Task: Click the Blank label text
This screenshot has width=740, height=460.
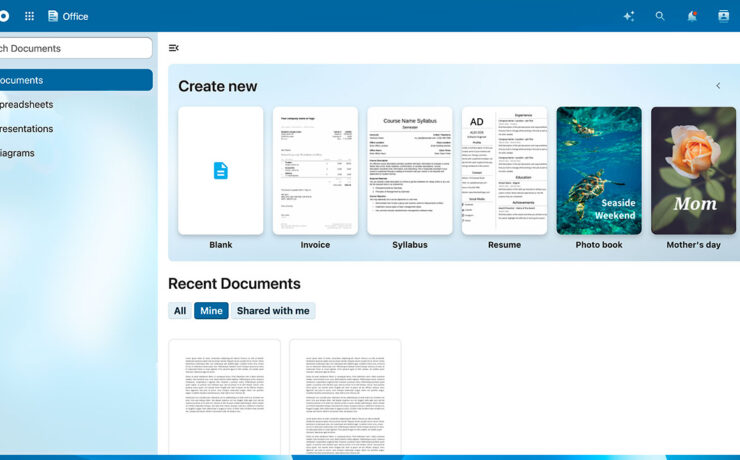Action: [220, 245]
